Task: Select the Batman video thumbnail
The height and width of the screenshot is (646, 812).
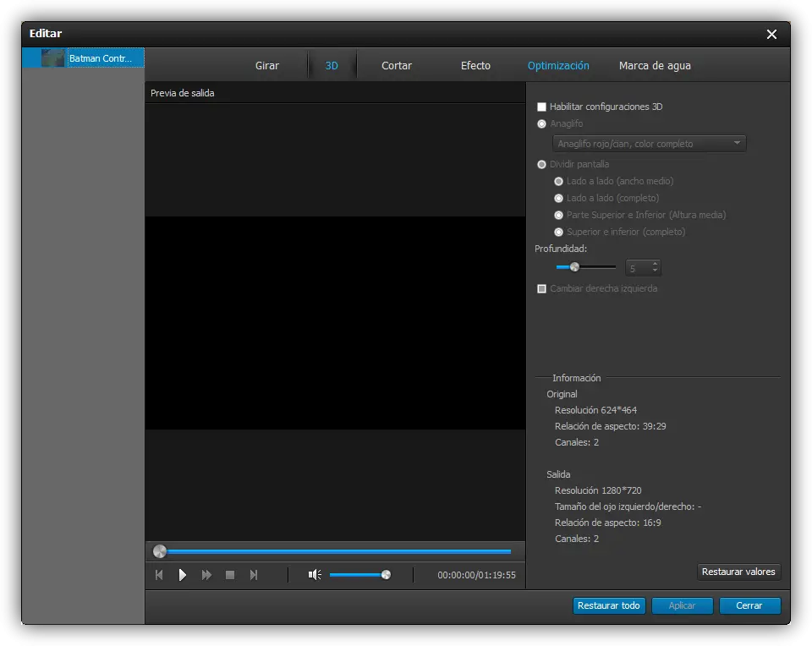Action: point(53,58)
